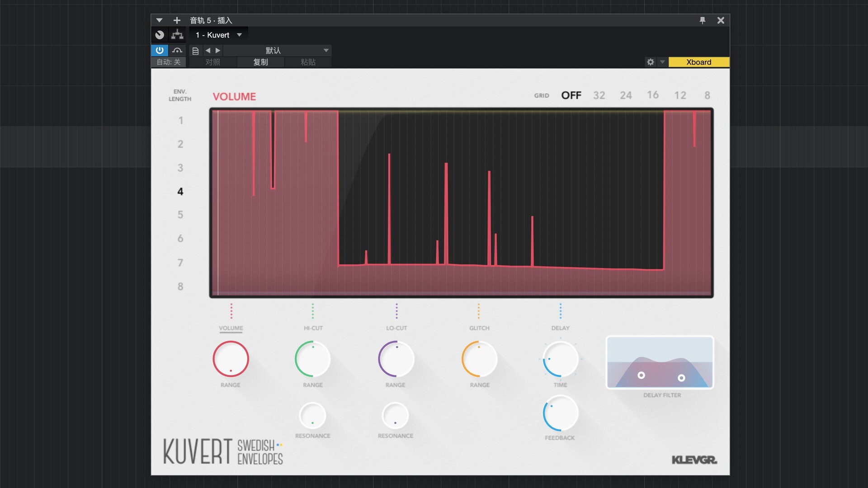Set envelope length to 6
This screenshot has height=488, width=868.
(180, 239)
